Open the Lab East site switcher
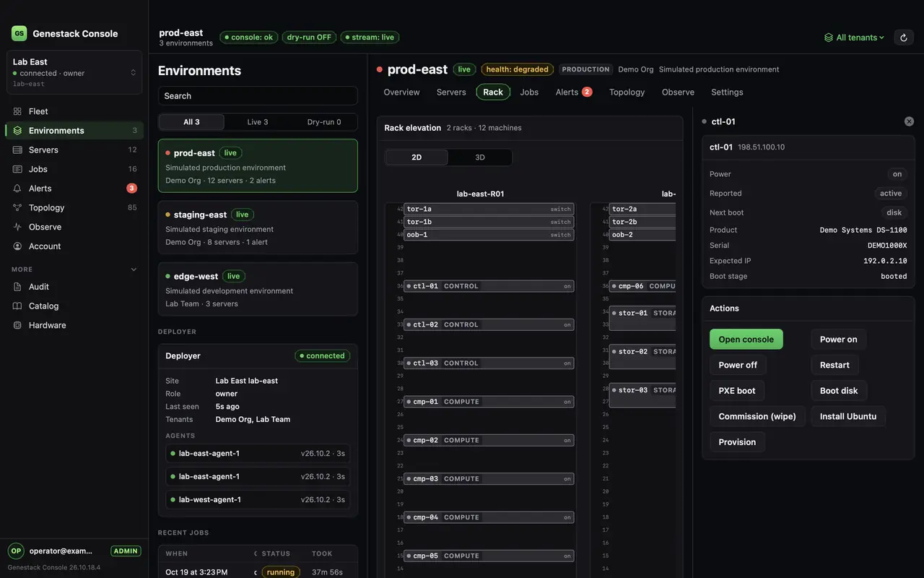The image size is (924, 578). tap(74, 72)
